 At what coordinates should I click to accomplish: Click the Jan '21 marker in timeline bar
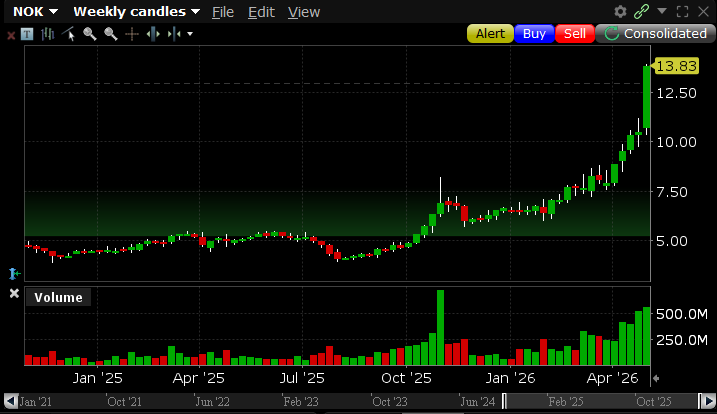[x=35, y=402]
